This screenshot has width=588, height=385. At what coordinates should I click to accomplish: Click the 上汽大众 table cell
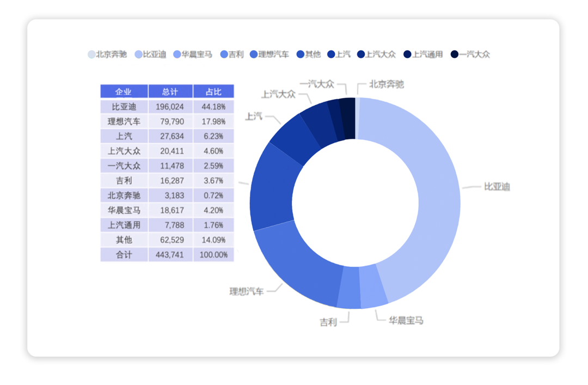point(124,151)
